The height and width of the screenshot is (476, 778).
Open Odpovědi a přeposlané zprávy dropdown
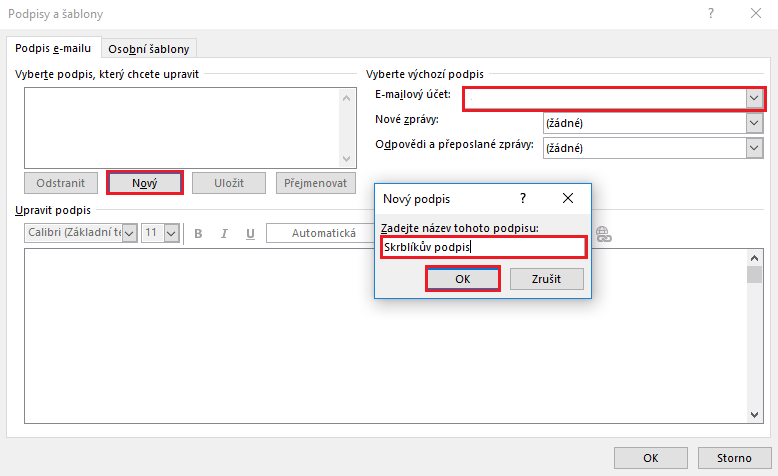754,147
